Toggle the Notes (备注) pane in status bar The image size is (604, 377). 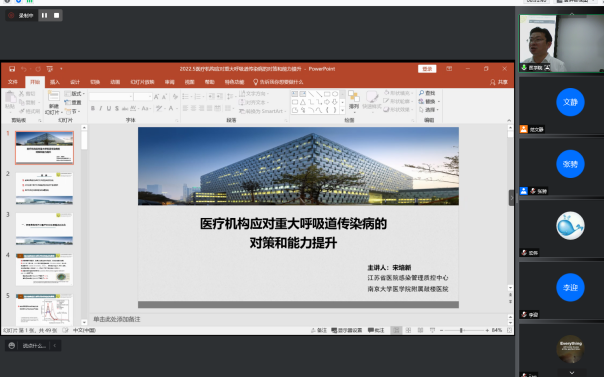(319, 330)
